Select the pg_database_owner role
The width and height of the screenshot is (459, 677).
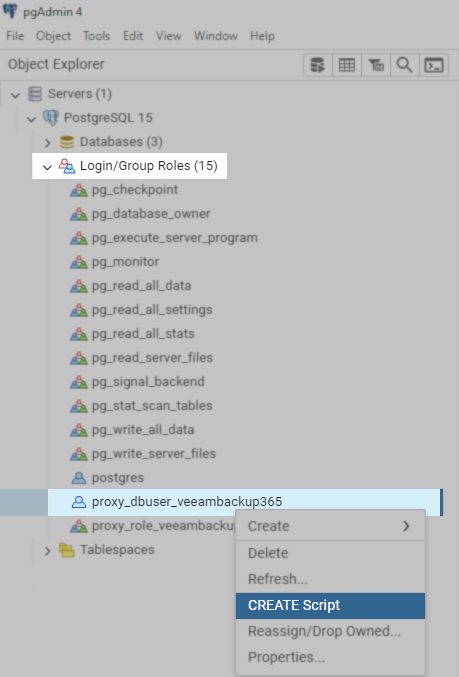pos(151,214)
